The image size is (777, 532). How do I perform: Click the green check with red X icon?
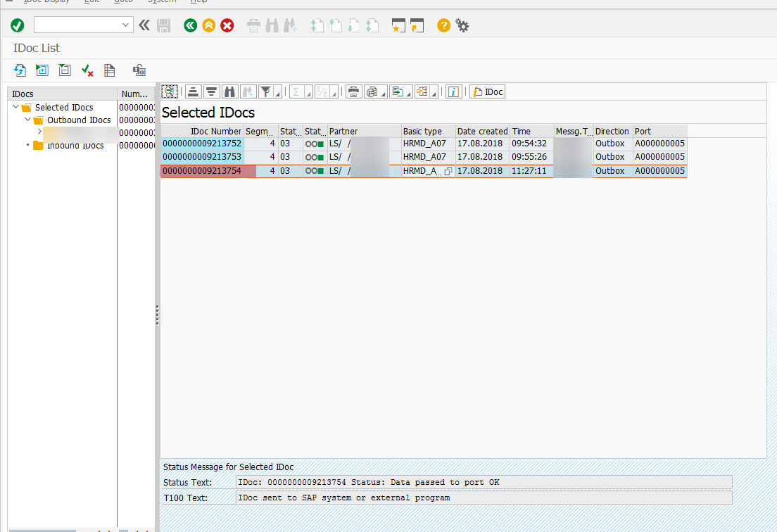(x=87, y=70)
